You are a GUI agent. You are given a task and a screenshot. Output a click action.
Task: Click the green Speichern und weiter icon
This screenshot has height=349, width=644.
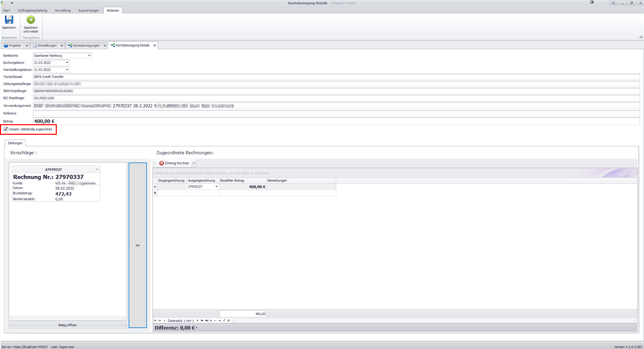point(31,20)
